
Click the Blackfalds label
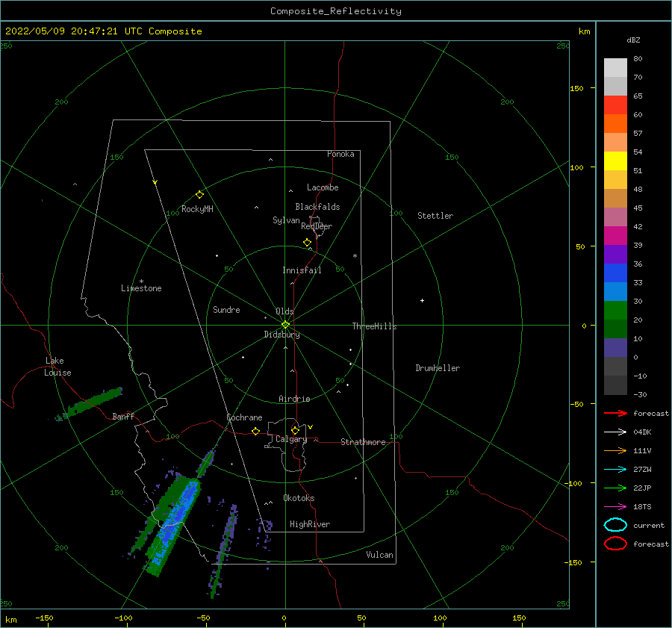(317, 207)
